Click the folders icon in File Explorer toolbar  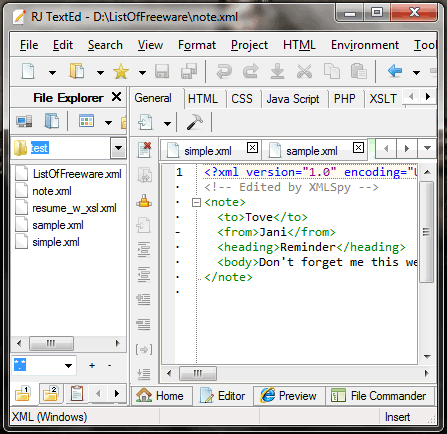(52, 121)
